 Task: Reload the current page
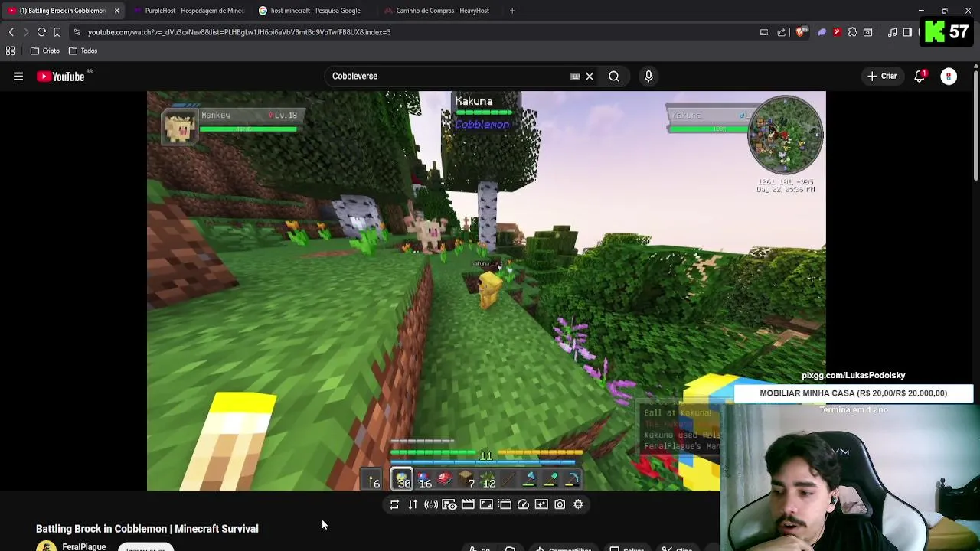41,32
